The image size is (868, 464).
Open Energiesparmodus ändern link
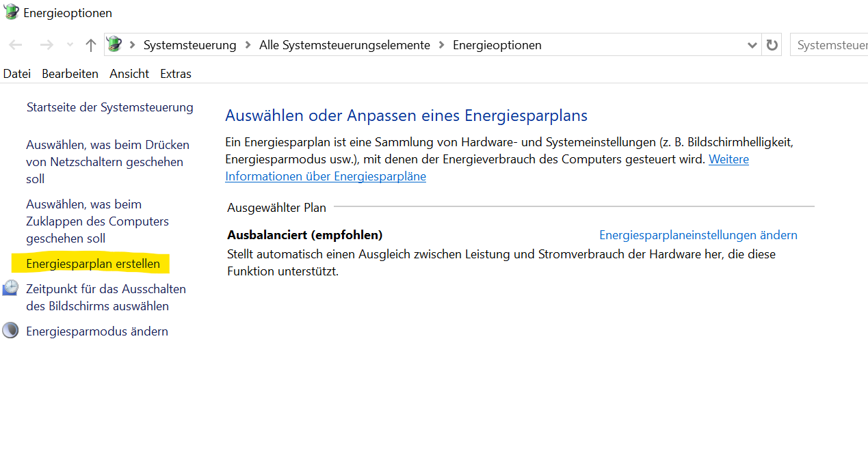tap(97, 331)
